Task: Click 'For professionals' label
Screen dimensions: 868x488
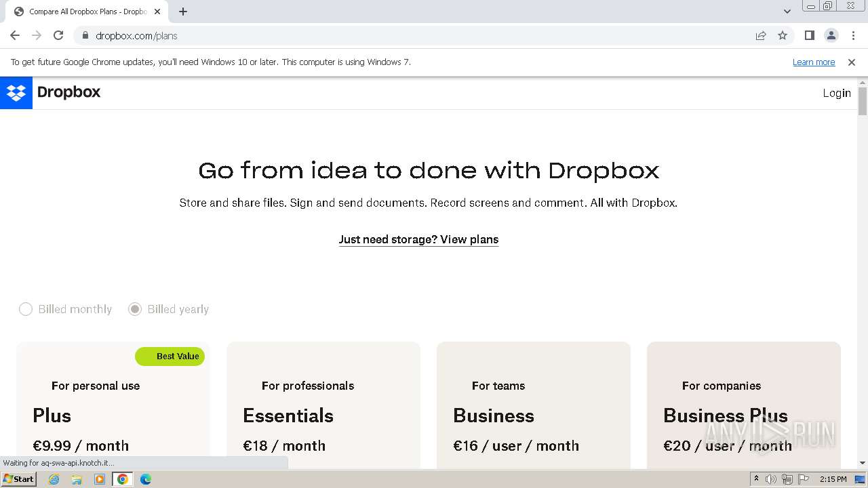Action: (308, 386)
